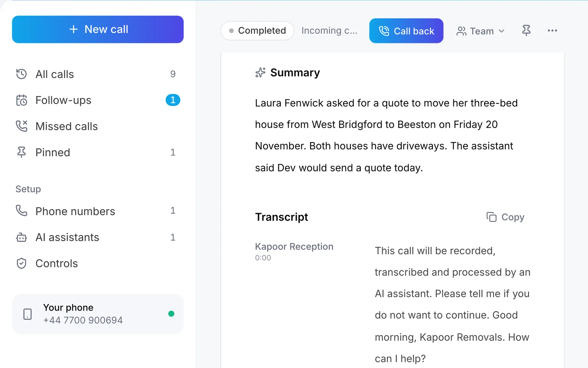588x368 pixels.
Task: Show Missed calls
Action: pyautogui.click(x=98, y=126)
